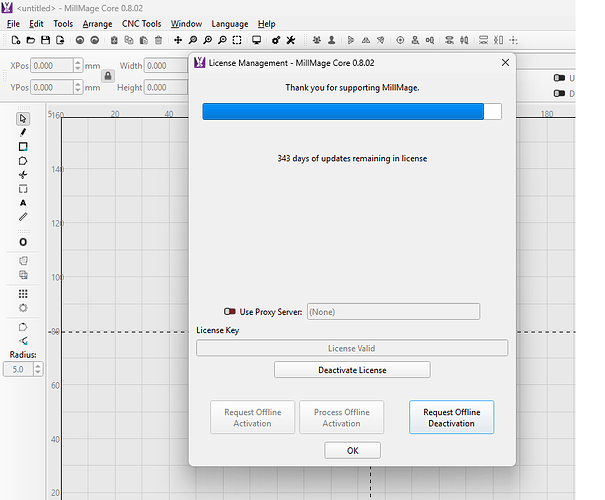
Task: Click the YPos value field
Action: pos(52,87)
